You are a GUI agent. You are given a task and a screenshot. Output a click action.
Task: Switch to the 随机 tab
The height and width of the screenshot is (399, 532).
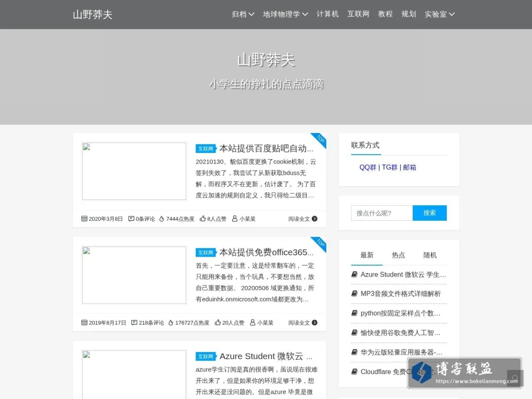tap(430, 255)
